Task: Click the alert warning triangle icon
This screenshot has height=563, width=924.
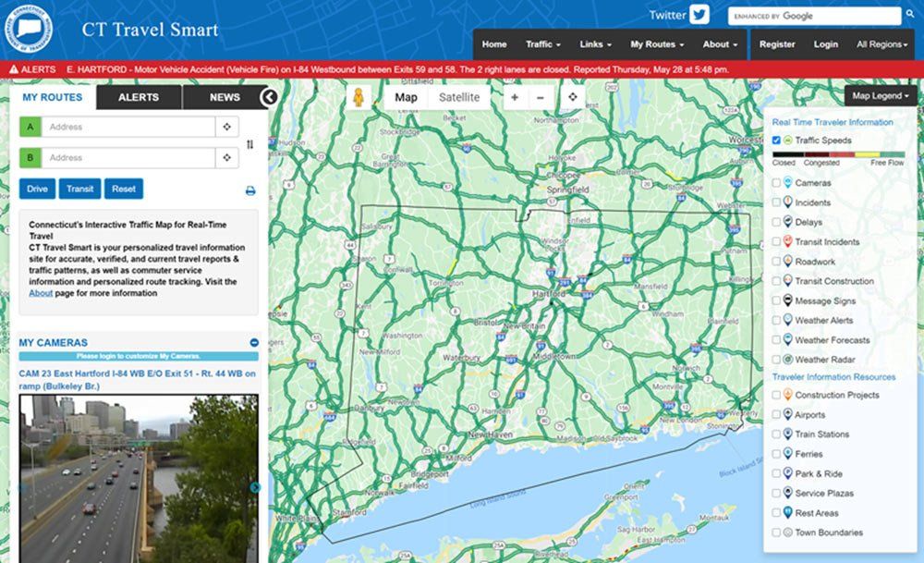Action: [14, 69]
